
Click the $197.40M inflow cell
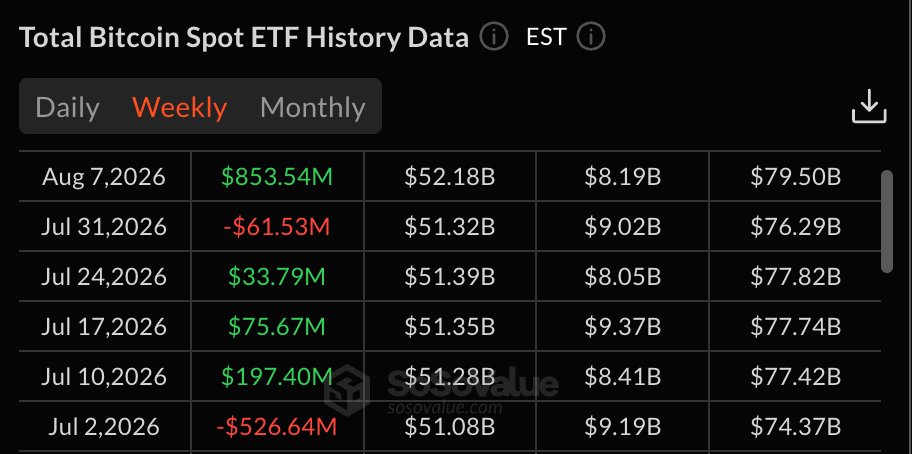[x=277, y=377]
